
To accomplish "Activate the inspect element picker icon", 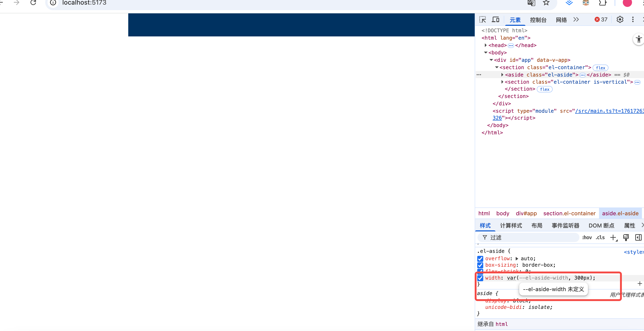I will pyautogui.click(x=483, y=20).
